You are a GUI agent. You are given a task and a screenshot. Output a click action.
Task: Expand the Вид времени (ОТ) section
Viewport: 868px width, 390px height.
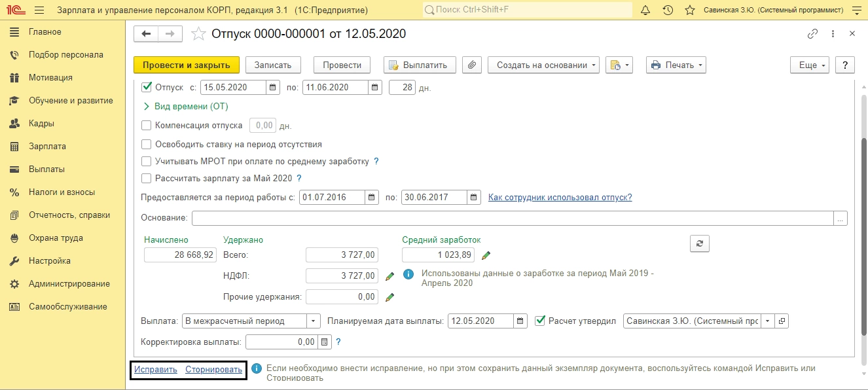click(185, 106)
